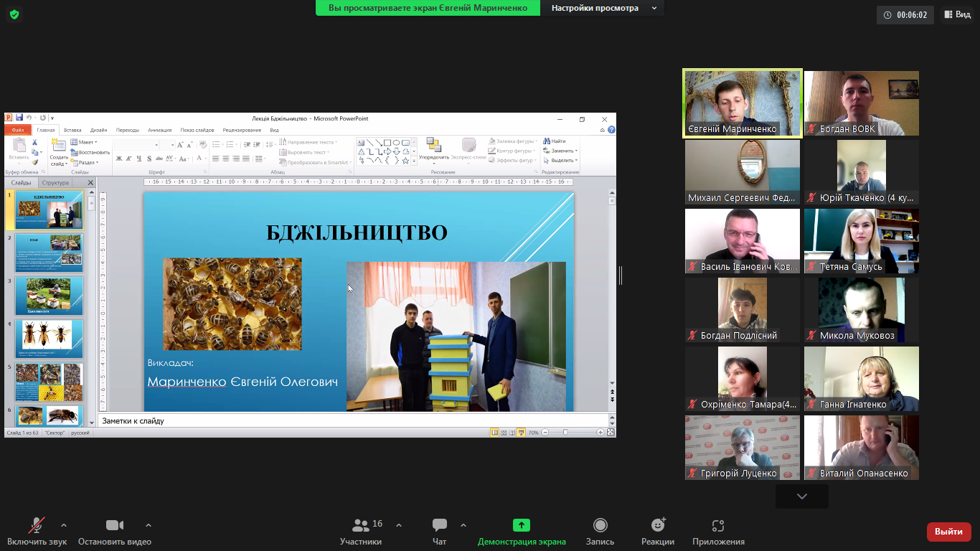Click the green Share Screen icon
The image size is (980, 551).
pyautogui.click(x=522, y=526)
